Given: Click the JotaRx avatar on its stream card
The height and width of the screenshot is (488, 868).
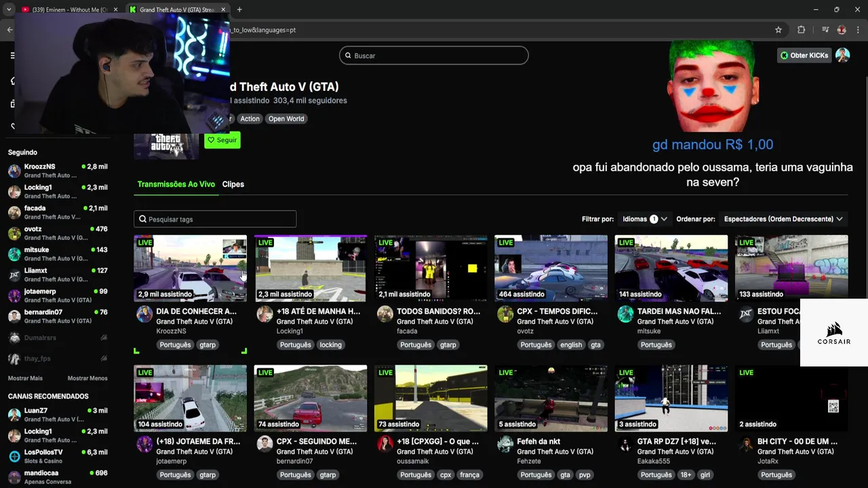Looking at the screenshot, I should [746, 444].
